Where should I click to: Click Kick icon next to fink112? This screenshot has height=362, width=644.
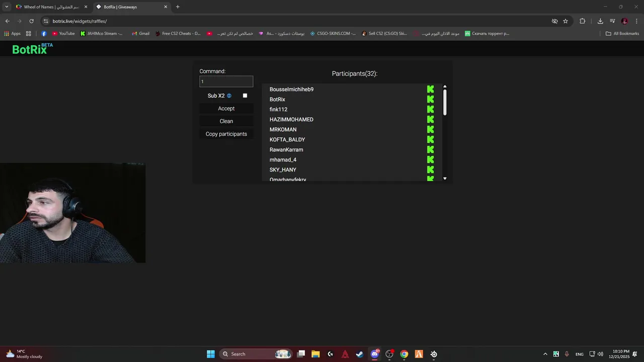coord(430,109)
